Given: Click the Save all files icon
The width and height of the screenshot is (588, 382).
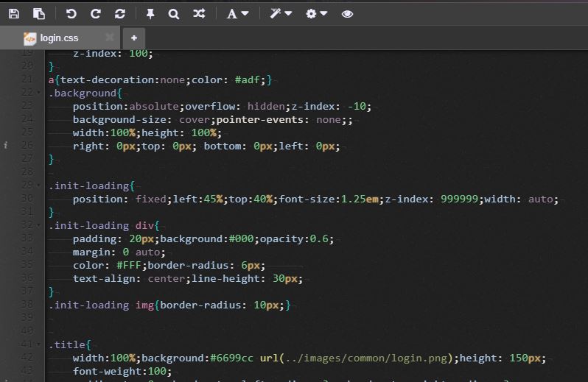Looking at the screenshot, I should pos(39,13).
